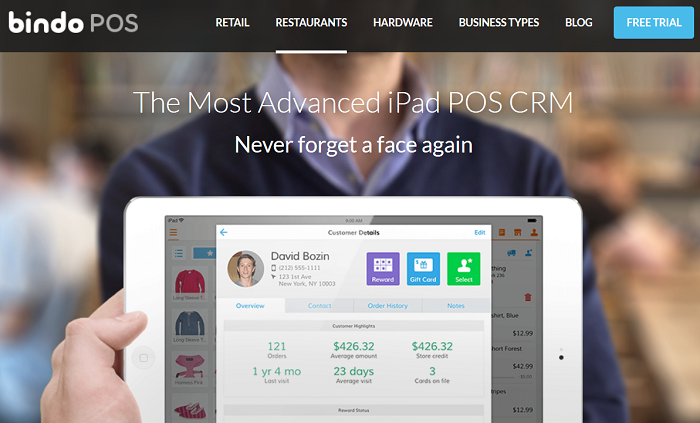Select the Harness Pink product thumbnail
The width and height of the screenshot is (700, 423).
pyautogui.click(x=190, y=368)
